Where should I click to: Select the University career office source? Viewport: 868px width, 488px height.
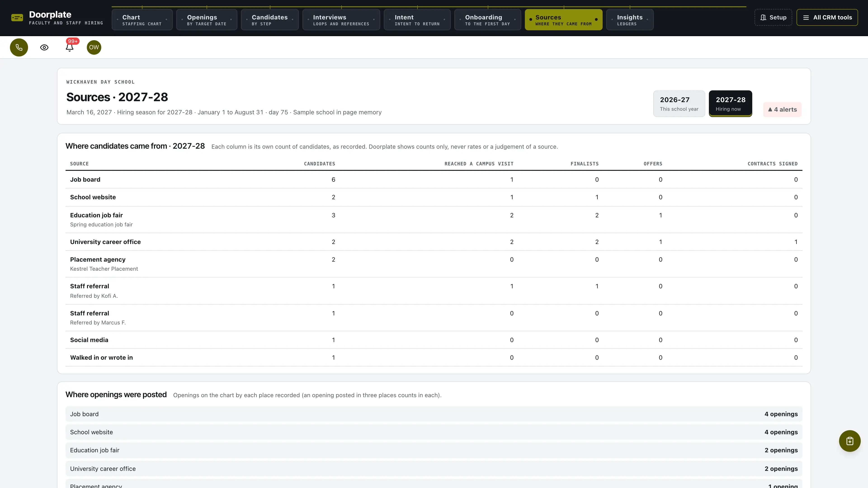pyautogui.click(x=434, y=242)
